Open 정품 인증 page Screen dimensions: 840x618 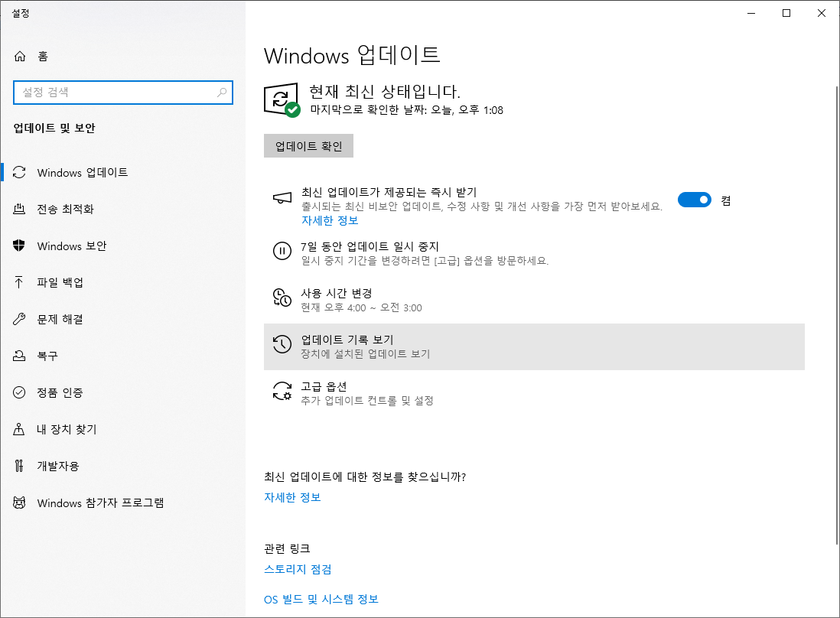(x=122, y=392)
